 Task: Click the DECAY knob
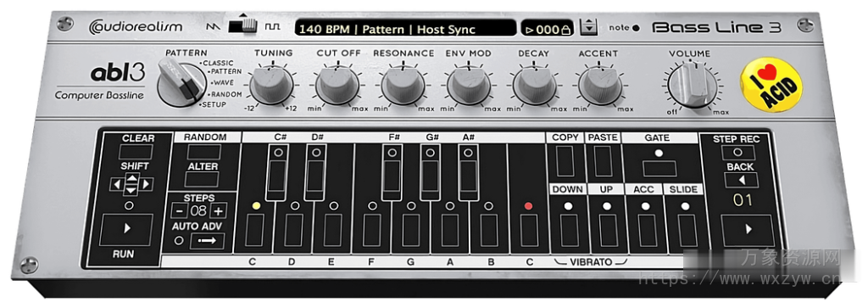tap(534, 85)
